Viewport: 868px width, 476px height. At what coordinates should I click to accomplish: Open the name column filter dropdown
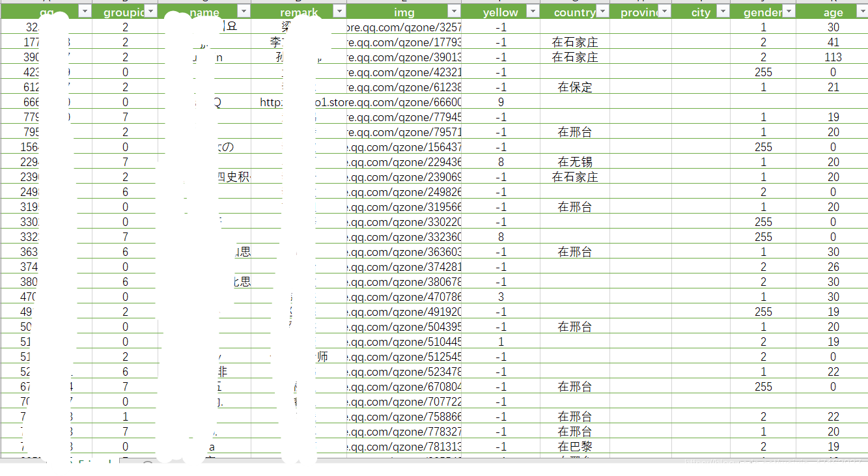click(x=244, y=12)
